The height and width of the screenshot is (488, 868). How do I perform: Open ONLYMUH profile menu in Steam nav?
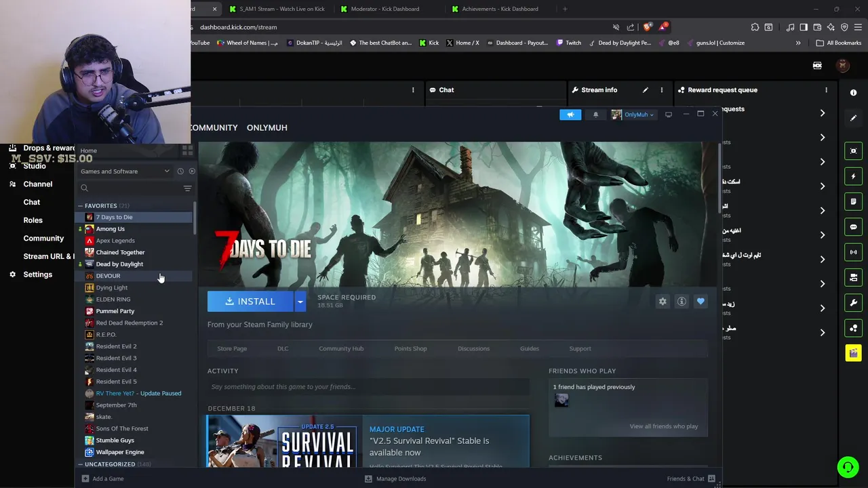[x=267, y=127]
